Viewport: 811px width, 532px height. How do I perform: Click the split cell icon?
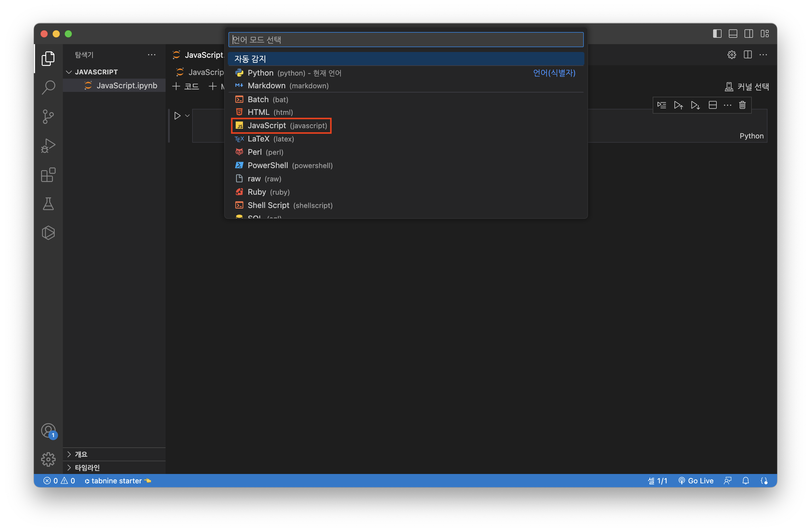tap(712, 105)
